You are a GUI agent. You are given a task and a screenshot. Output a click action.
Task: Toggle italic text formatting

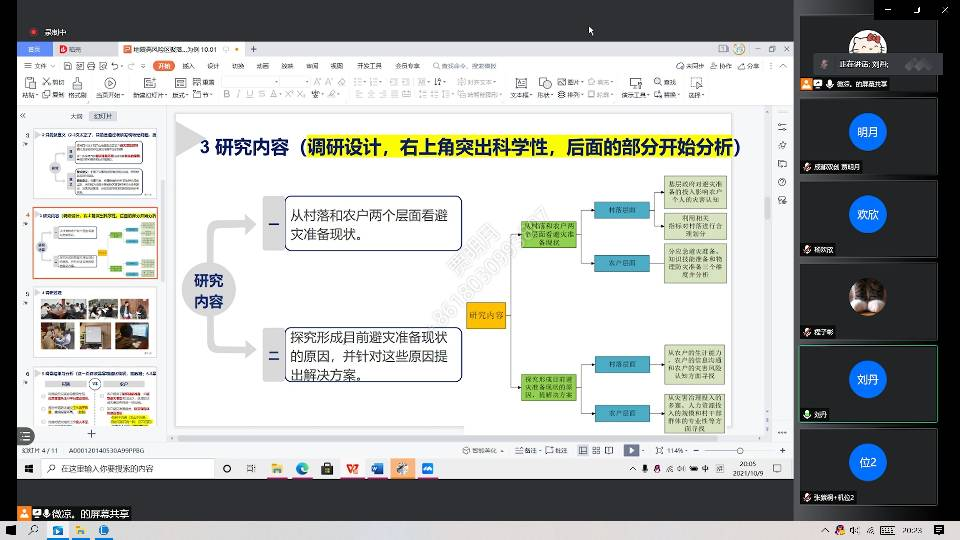[x=240, y=94]
